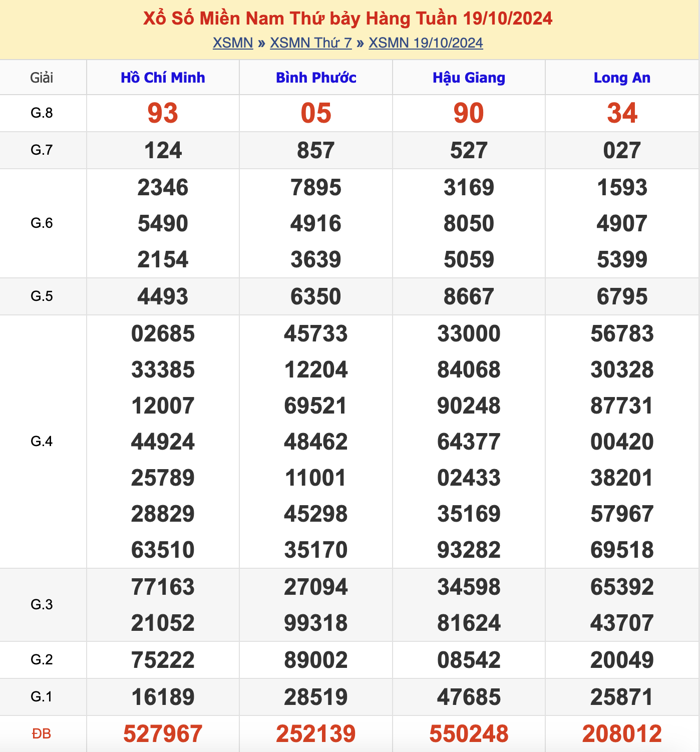Click G.4 number 69521

316,406
